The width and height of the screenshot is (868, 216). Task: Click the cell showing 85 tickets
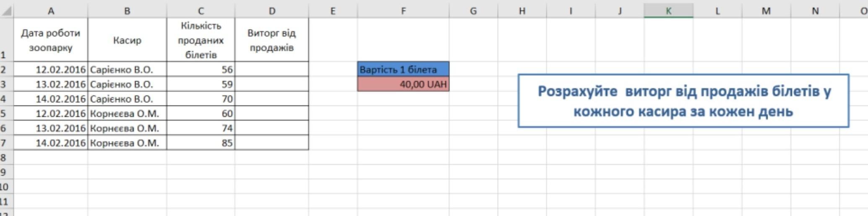(201, 143)
